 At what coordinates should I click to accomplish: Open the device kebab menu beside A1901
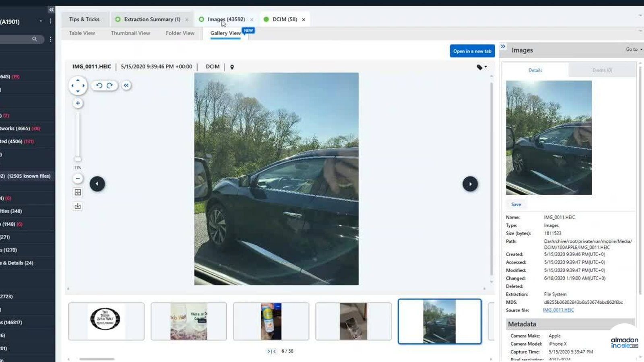[50, 21]
